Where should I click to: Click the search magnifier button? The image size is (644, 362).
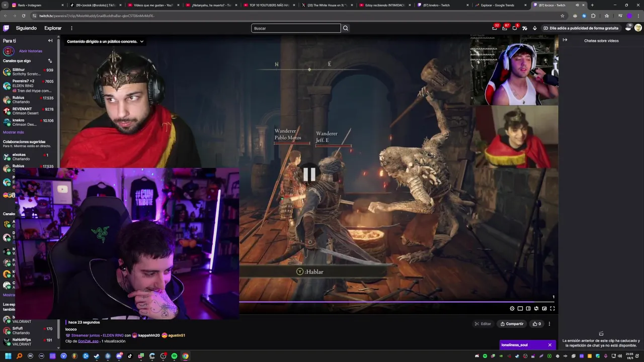[x=346, y=28]
